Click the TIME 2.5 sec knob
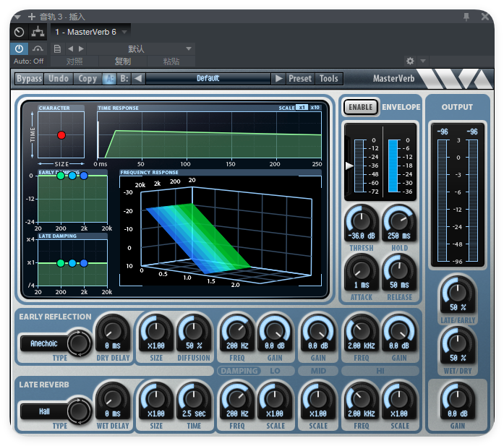 point(194,399)
